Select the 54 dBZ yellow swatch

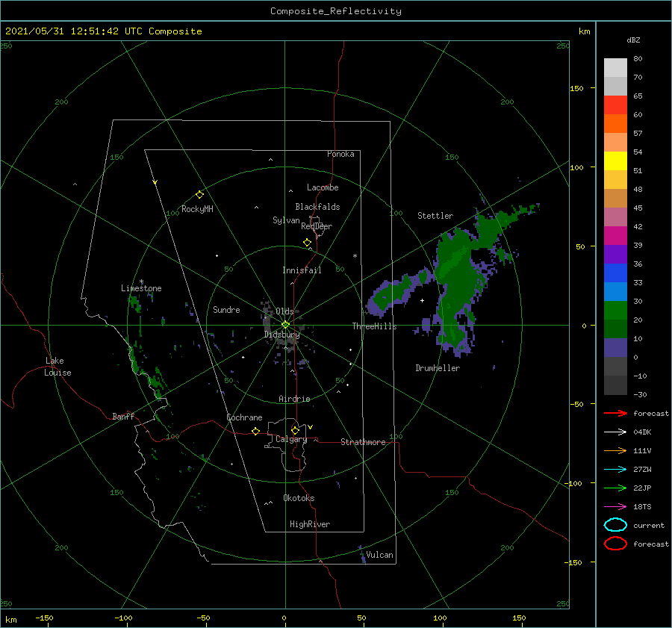tap(615, 161)
